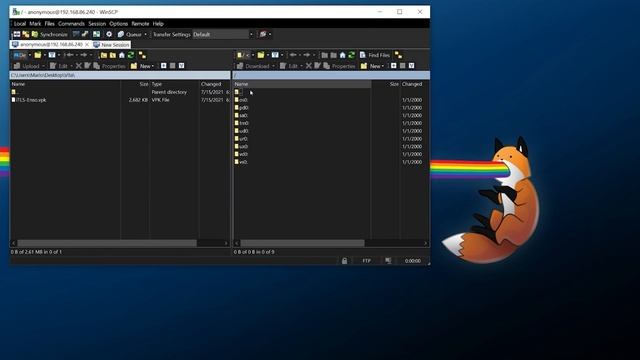
Task: Toggle remote synchronized browsing icon
Action: [398, 55]
